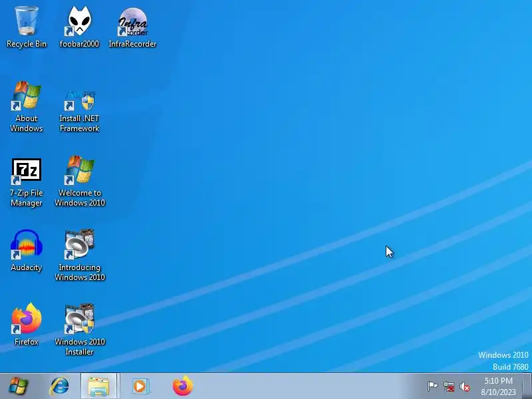Open the Recycle Bin desktop icon

(x=27, y=27)
